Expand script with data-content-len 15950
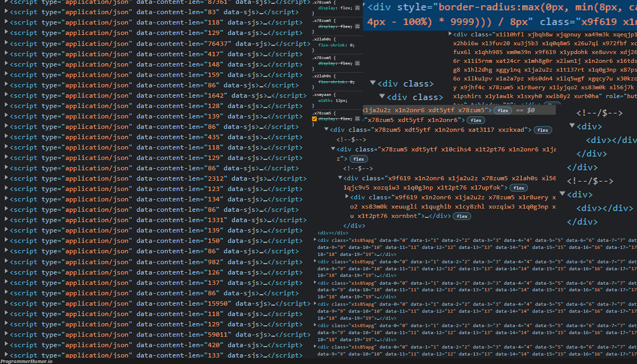Viewport: 637px width, 364px height. click(x=6, y=303)
